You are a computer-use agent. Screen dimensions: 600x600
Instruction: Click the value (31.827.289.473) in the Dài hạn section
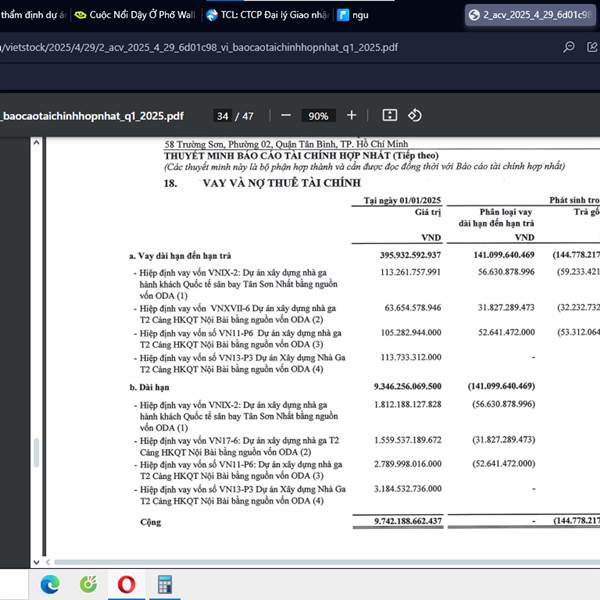[x=504, y=439]
